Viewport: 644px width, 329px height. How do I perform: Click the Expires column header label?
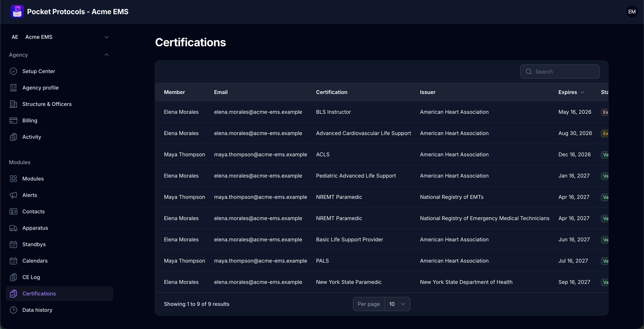[567, 92]
